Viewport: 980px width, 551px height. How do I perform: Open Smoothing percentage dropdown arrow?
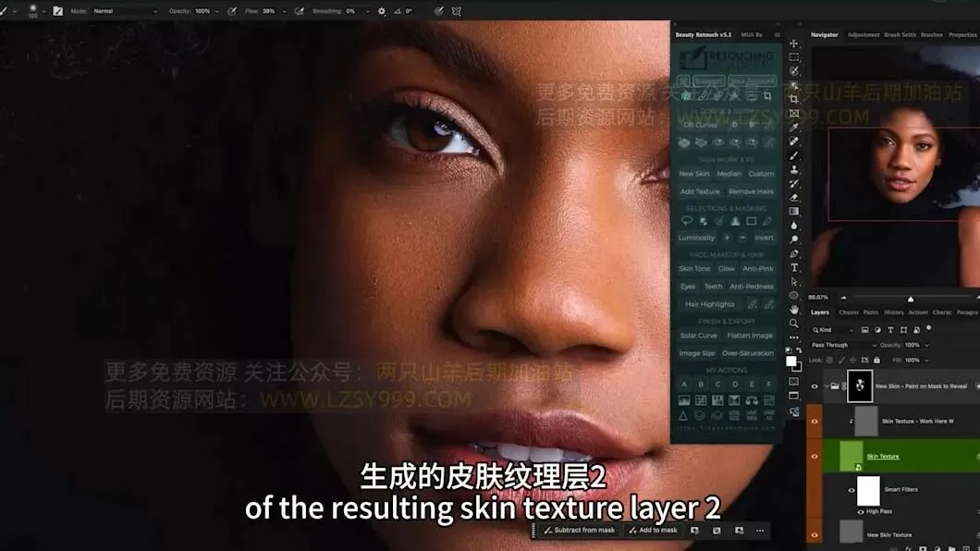(367, 11)
